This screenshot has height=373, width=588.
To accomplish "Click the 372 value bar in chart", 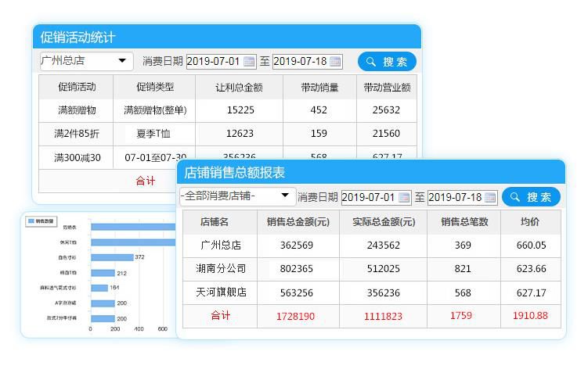I will [112, 257].
